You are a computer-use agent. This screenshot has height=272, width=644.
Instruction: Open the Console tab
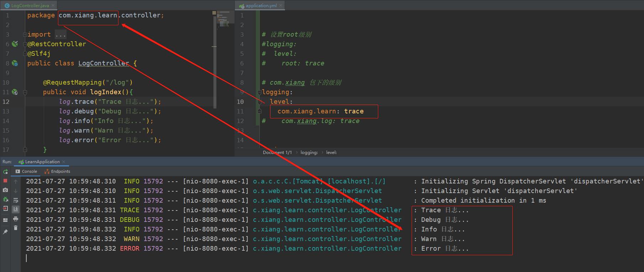(x=26, y=171)
